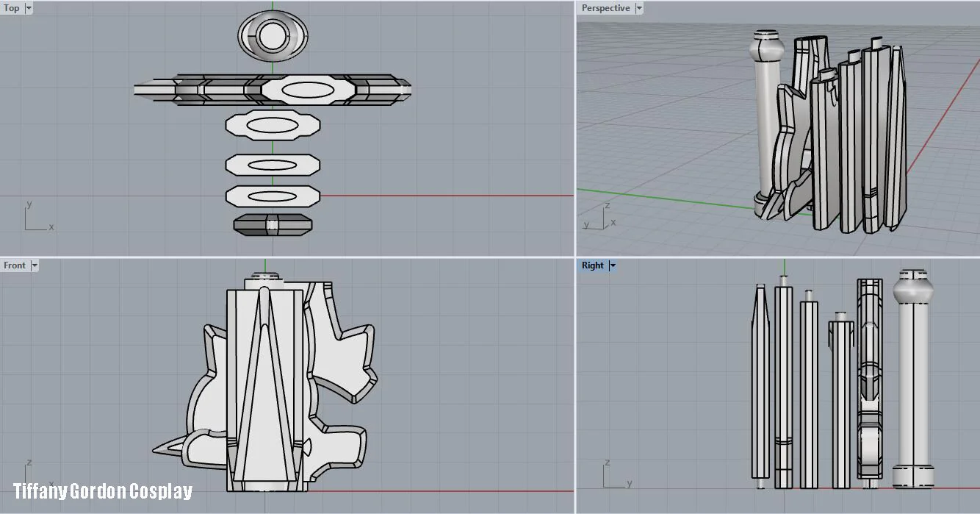Activate the Perspective viewport title label
Viewport: 980px width, 514px height.
(606, 8)
